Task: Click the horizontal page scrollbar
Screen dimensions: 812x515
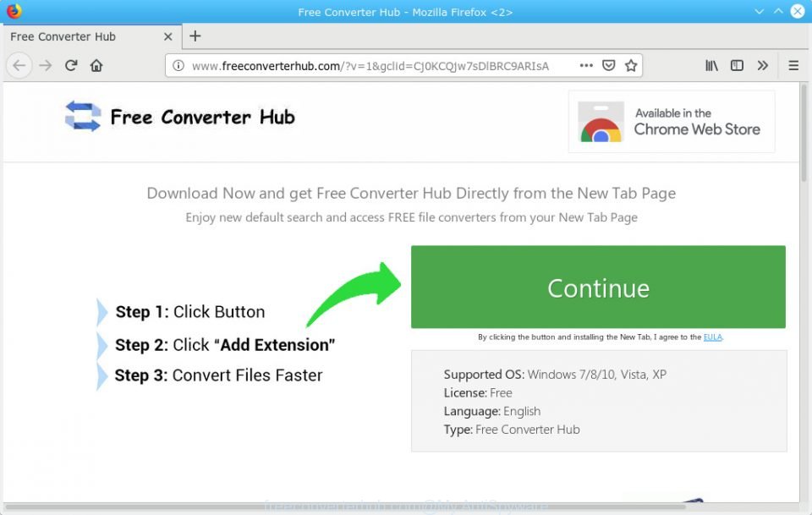Action: click(345, 507)
